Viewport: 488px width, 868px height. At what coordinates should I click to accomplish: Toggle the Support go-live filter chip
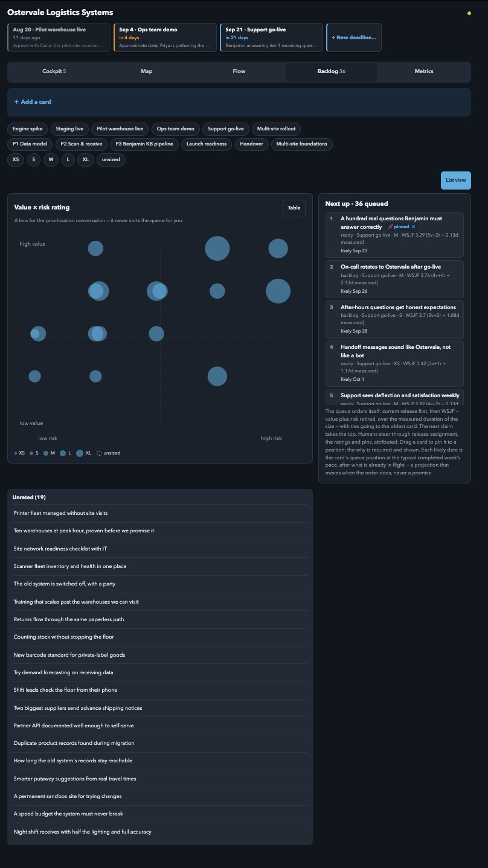point(226,129)
